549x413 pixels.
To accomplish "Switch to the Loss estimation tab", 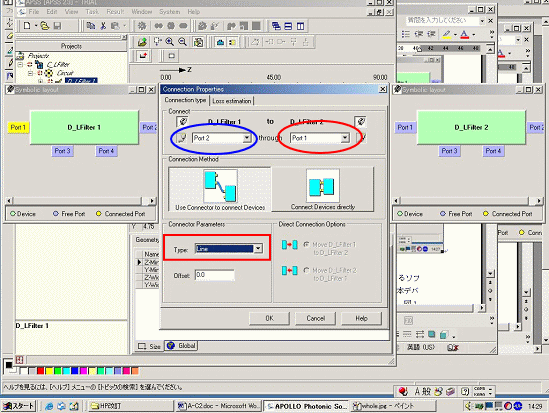I will [x=232, y=101].
